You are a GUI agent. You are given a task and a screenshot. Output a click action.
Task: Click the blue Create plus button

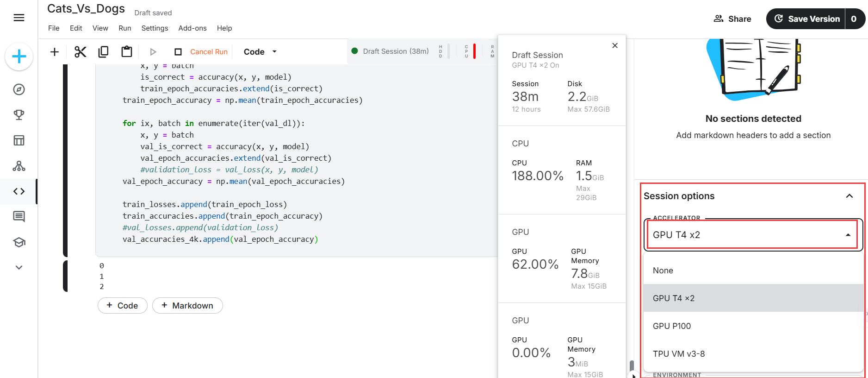point(19,57)
